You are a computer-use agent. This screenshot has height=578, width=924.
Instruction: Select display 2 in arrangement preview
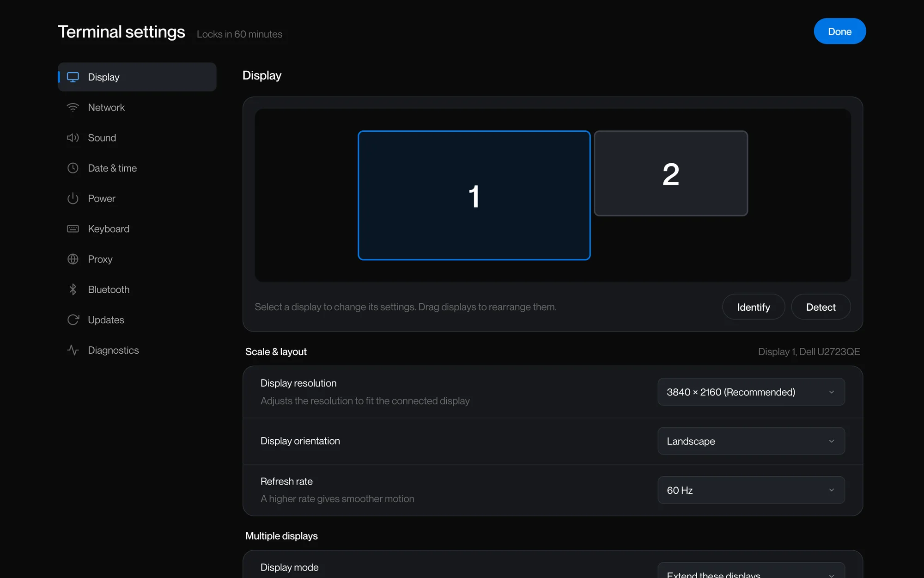[671, 173]
